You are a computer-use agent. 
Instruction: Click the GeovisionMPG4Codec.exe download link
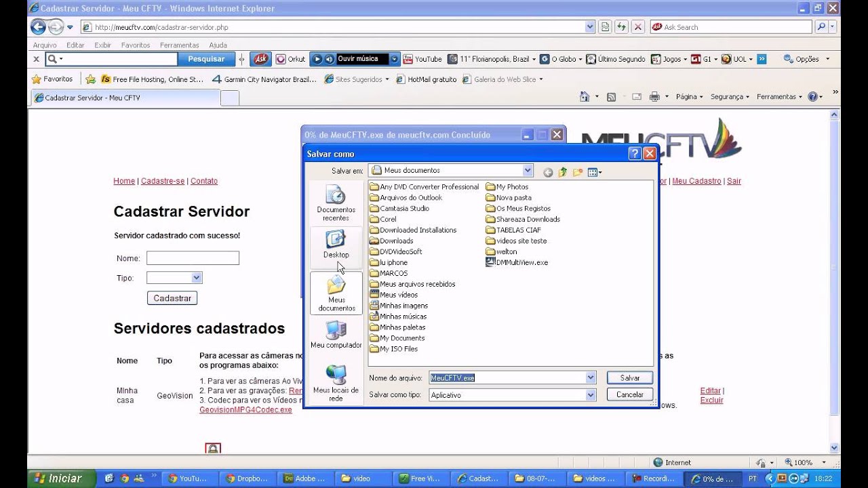click(245, 409)
